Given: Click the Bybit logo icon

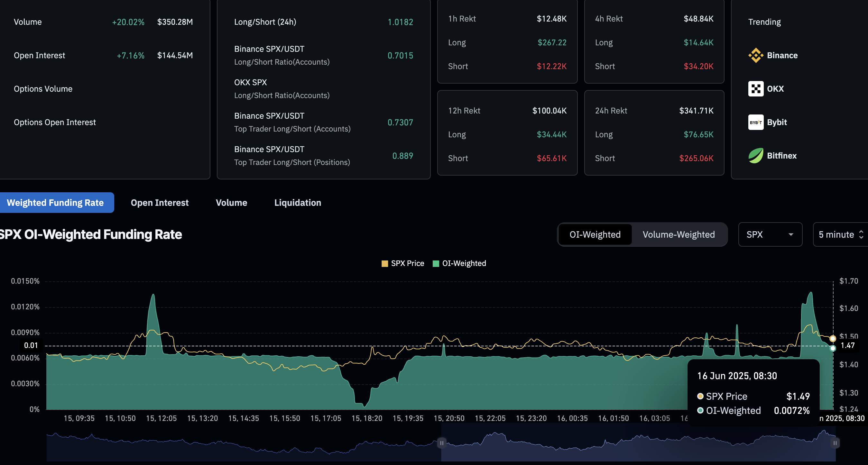Looking at the screenshot, I should pos(755,122).
